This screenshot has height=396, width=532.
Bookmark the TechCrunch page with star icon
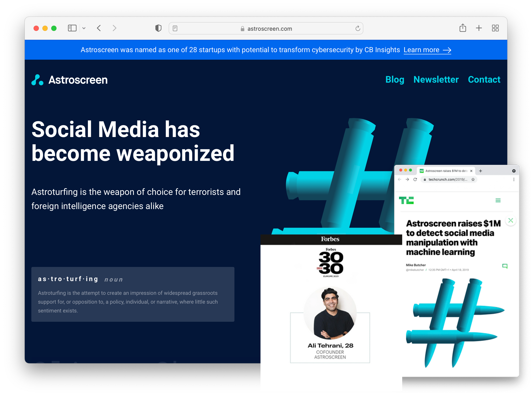click(473, 179)
